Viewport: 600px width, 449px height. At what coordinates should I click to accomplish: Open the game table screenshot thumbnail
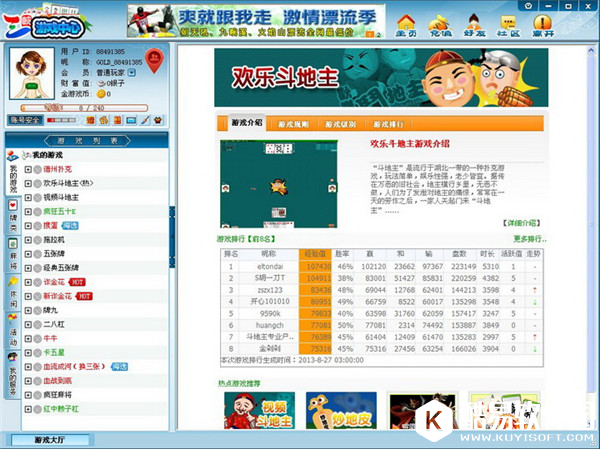(x=279, y=184)
